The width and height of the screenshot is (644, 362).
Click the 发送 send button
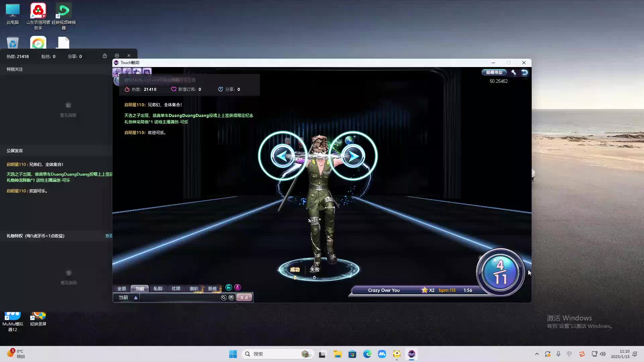coord(244,298)
